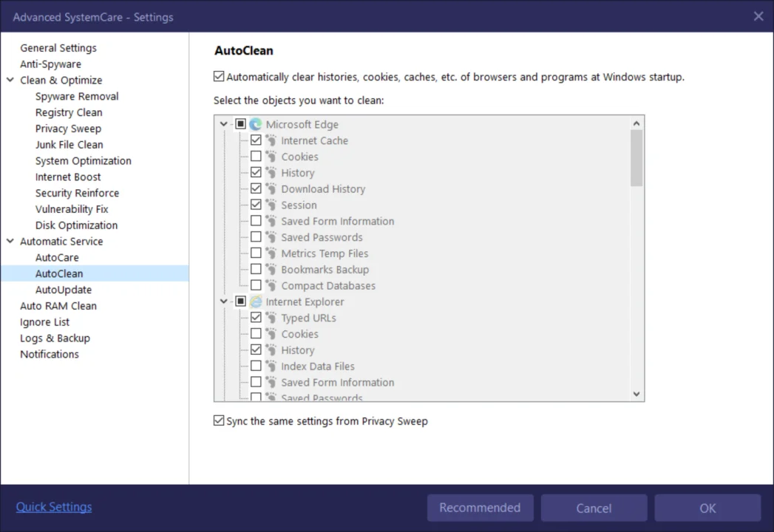Check the Index Data Files checkbox

pos(256,366)
